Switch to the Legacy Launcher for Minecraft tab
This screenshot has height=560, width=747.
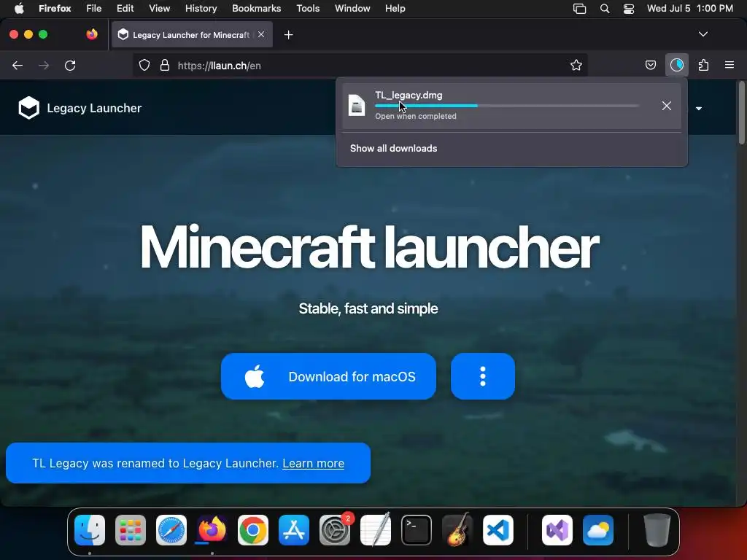pyautogui.click(x=192, y=34)
